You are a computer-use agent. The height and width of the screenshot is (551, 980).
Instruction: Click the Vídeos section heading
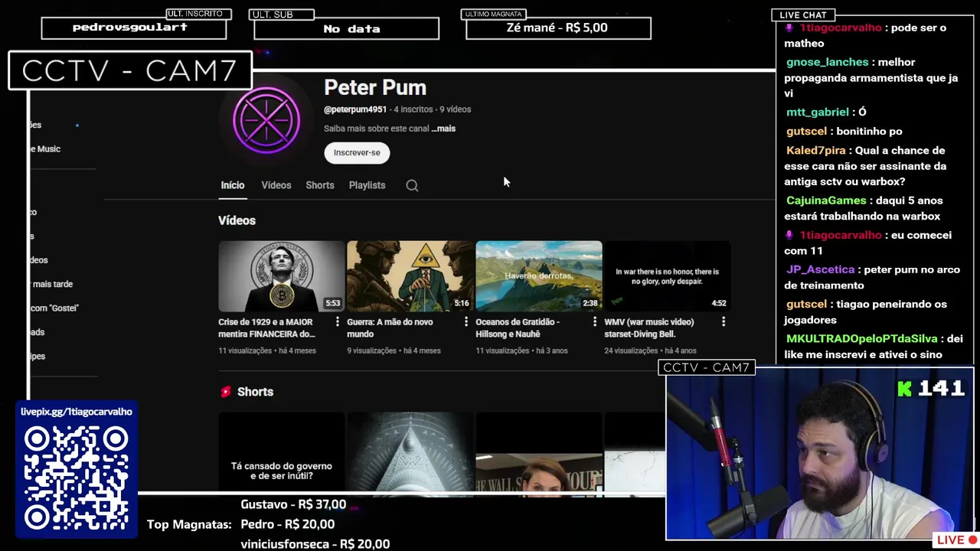click(237, 220)
